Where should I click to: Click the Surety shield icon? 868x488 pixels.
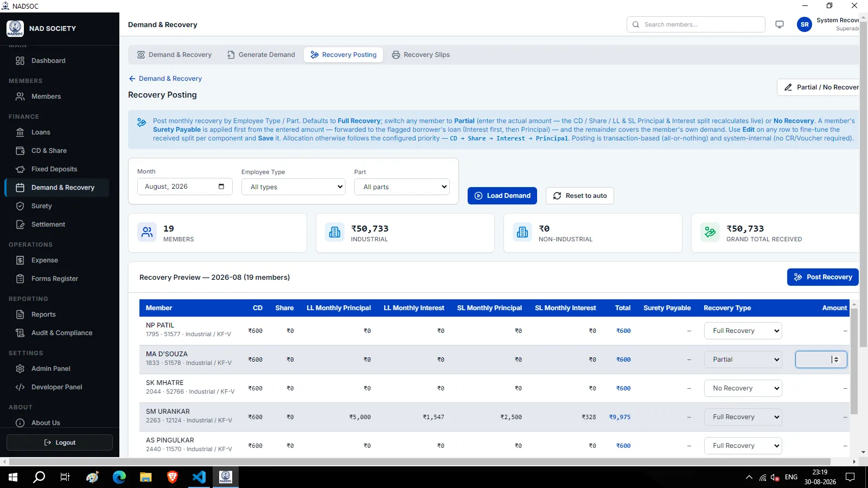tap(20, 206)
